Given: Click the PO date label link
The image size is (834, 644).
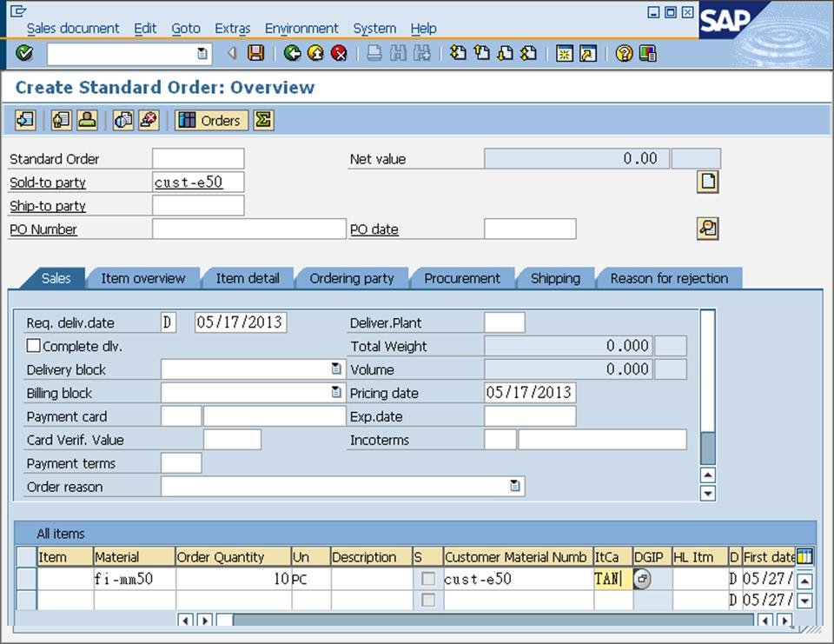Looking at the screenshot, I should point(374,229).
